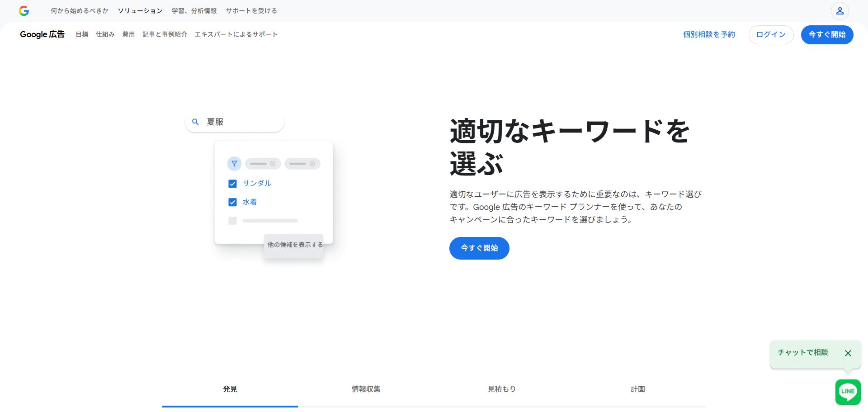The image size is (868, 412).
Task: Click the 夏服 search field
Action: pos(234,122)
